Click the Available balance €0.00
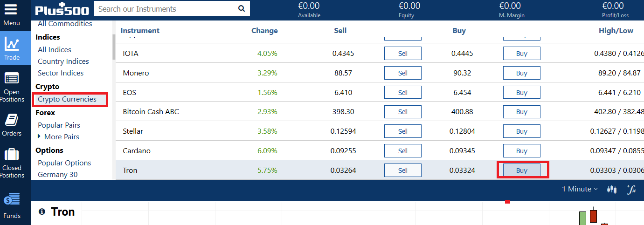The image size is (644, 225). (309, 6)
